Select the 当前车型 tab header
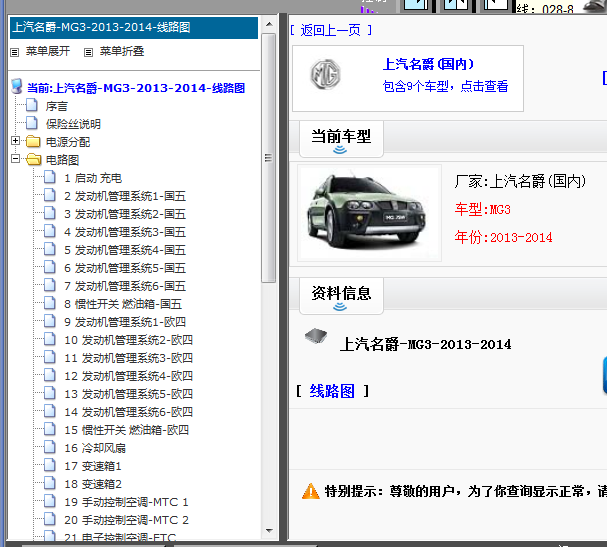 tap(341, 139)
